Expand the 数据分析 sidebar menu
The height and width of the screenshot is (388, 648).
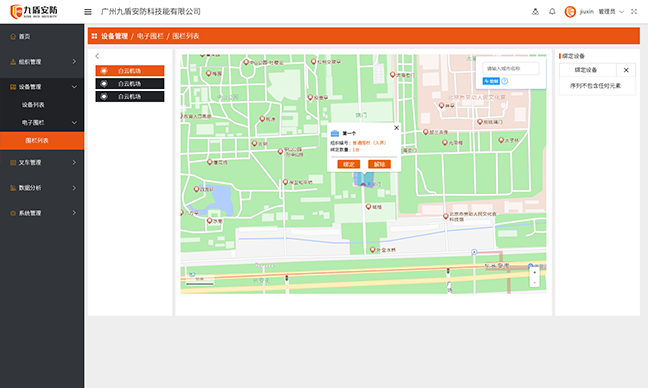click(x=42, y=188)
